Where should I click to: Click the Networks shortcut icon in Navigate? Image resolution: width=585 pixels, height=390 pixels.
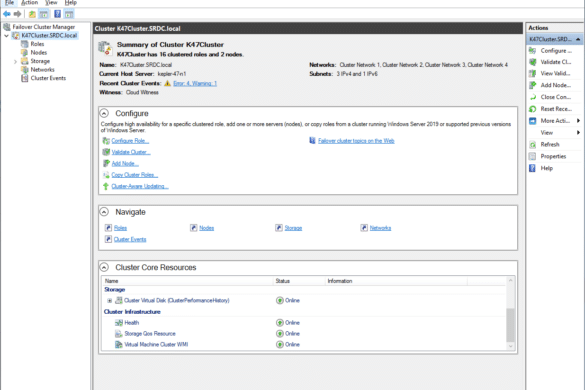click(364, 228)
